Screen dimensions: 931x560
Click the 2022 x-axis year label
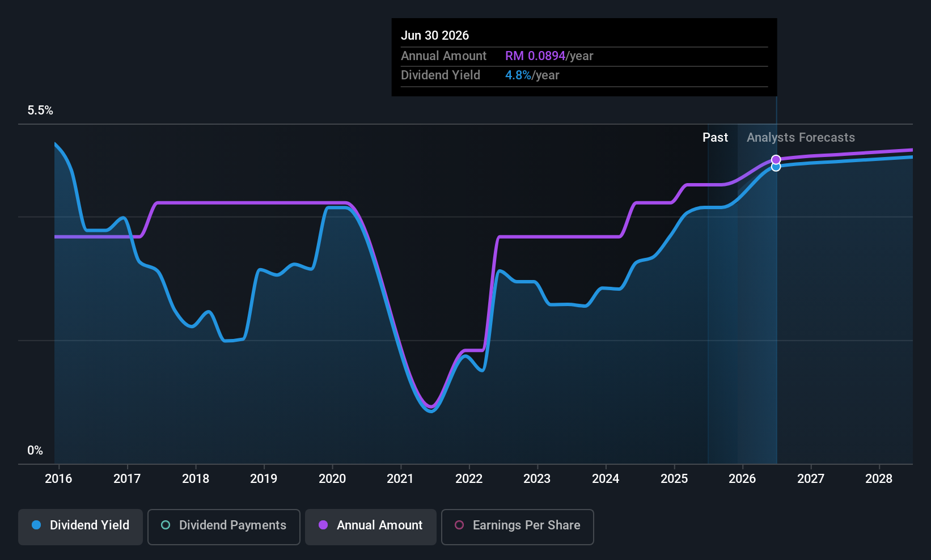click(x=469, y=479)
